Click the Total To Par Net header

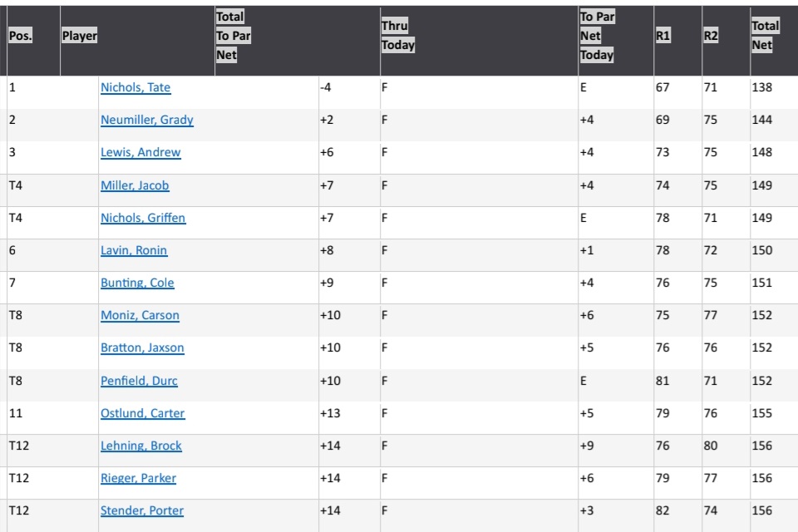pyautogui.click(x=233, y=37)
